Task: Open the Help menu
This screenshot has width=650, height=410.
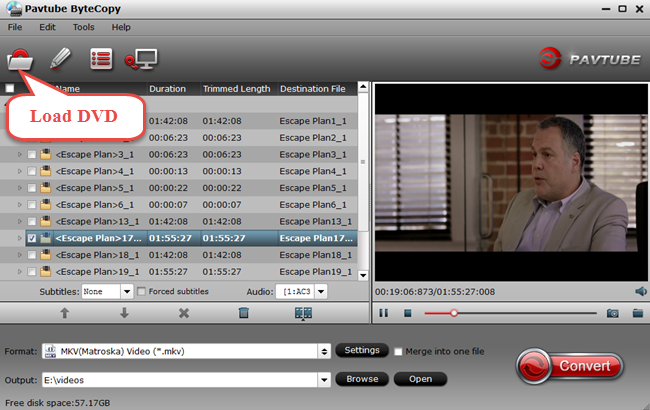Action: click(121, 27)
